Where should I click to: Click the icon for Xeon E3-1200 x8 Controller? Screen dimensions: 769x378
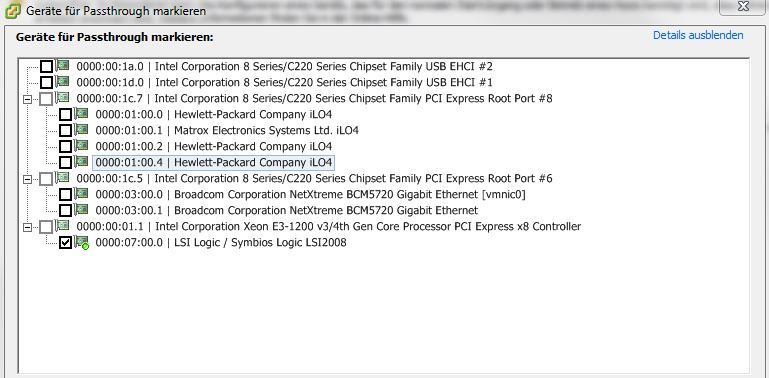[63, 226]
